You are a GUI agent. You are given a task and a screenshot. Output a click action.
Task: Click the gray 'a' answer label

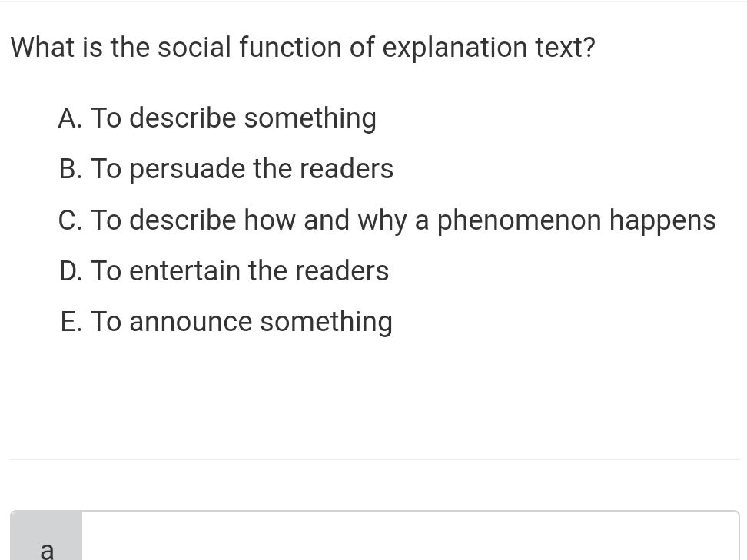(x=46, y=535)
